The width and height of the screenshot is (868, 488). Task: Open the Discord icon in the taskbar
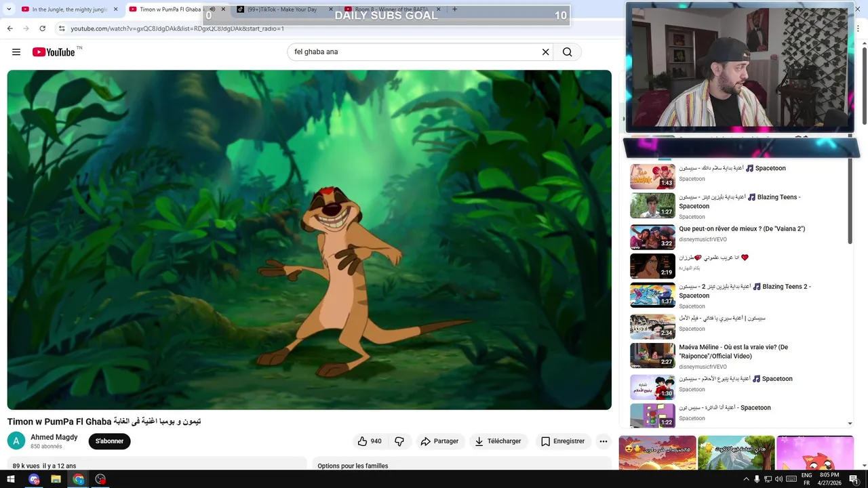34,479
